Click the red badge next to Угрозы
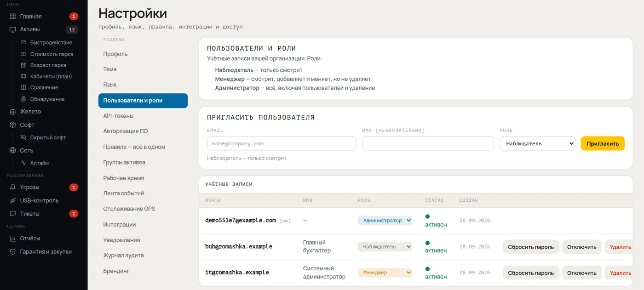This screenshot has height=290, width=644. (x=74, y=187)
